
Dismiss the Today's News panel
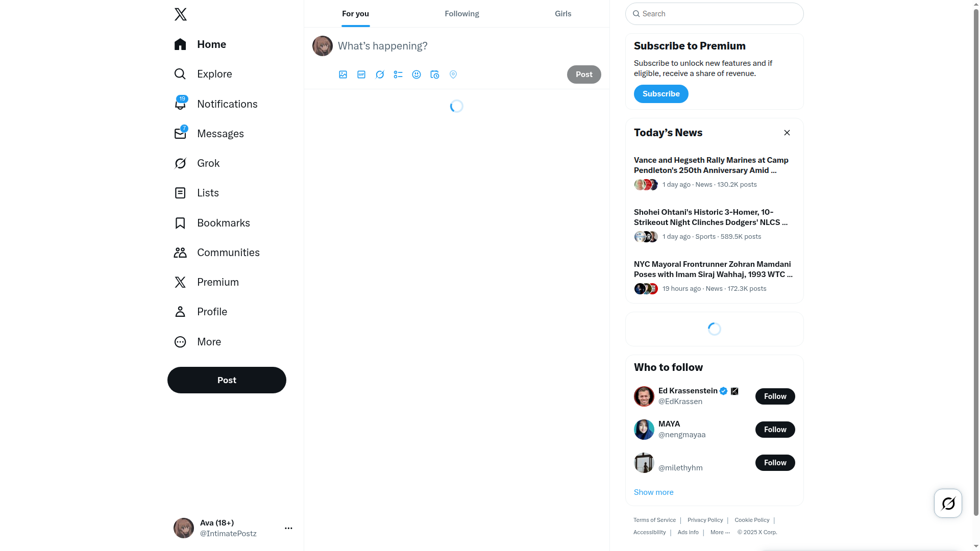(x=787, y=133)
